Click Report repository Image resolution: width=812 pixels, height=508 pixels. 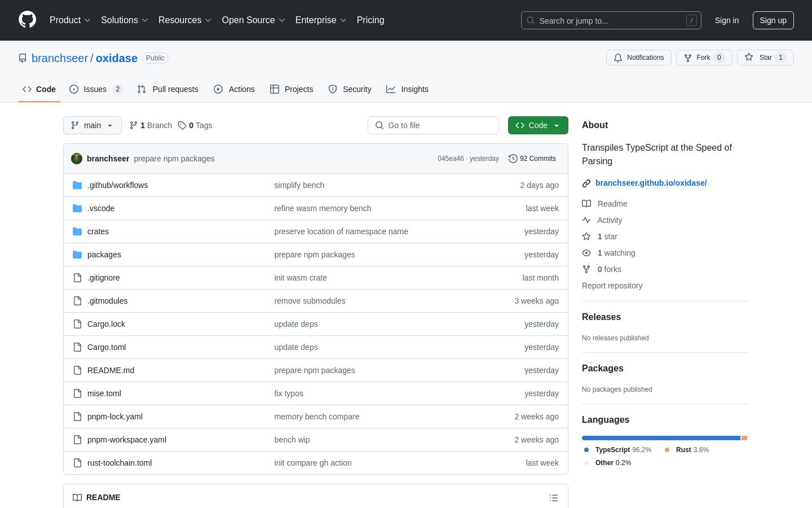pyautogui.click(x=612, y=286)
